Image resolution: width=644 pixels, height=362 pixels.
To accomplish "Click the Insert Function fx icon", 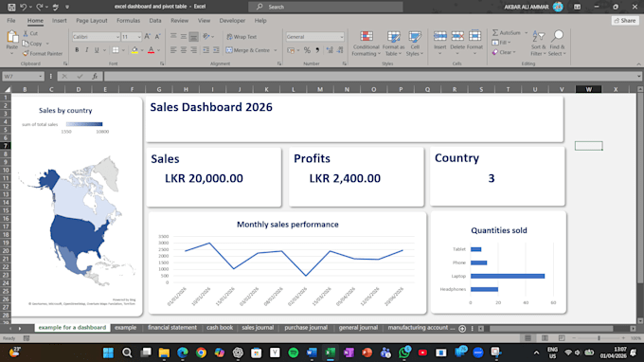I will (x=95, y=76).
